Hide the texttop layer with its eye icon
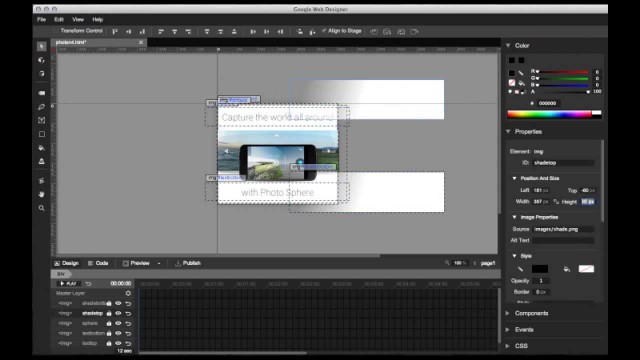This screenshot has height=360, width=640. tap(118, 343)
